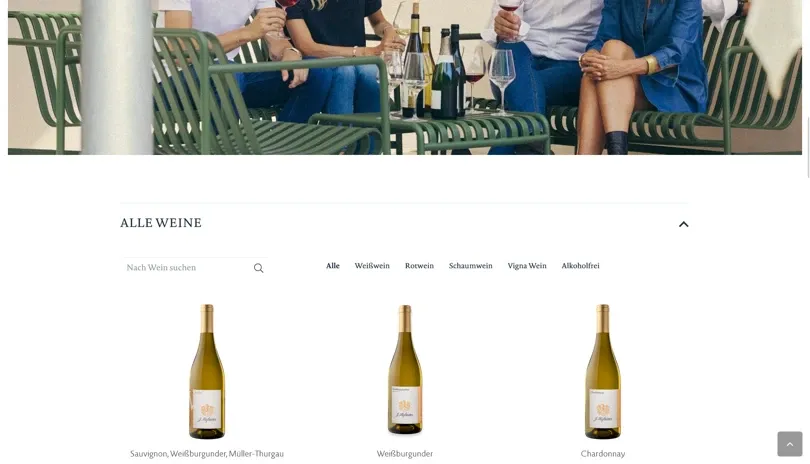Click the hero photo of people drinking wine
This screenshot has width=810, height=464.
click(x=404, y=77)
